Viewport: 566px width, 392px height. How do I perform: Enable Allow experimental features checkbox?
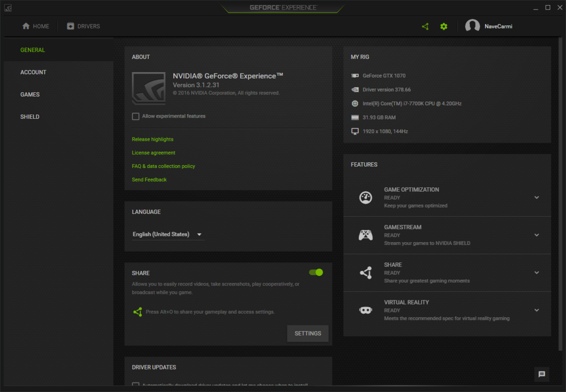(x=136, y=117)
